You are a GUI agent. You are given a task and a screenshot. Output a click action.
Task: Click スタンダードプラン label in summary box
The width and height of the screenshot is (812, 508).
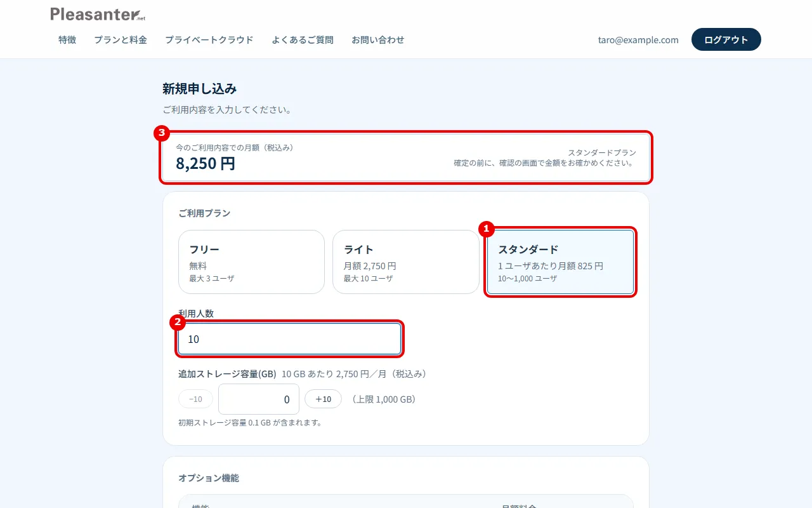[x=602, y=152]
